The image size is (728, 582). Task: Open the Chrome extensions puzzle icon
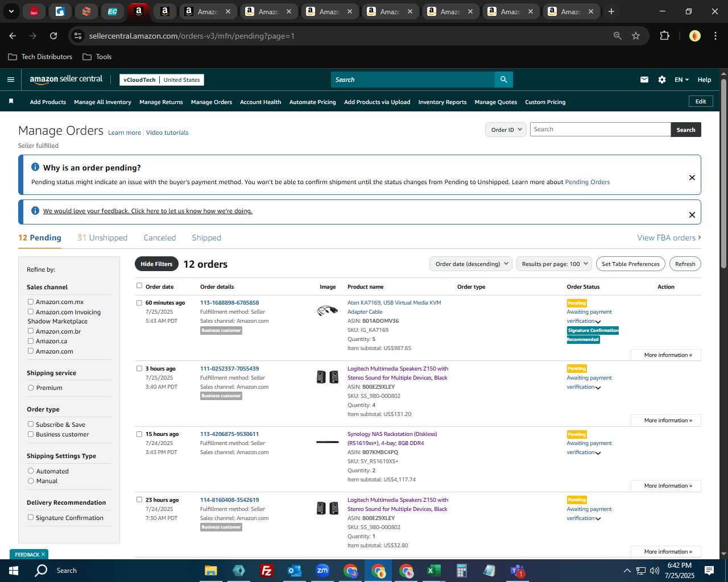[664, 36]
